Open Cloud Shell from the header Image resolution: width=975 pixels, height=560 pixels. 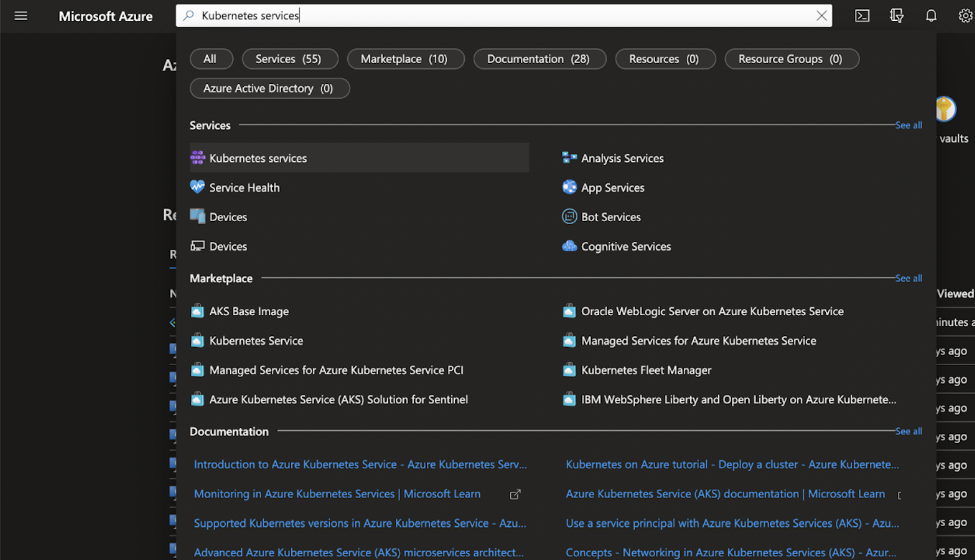pos(862,16)
